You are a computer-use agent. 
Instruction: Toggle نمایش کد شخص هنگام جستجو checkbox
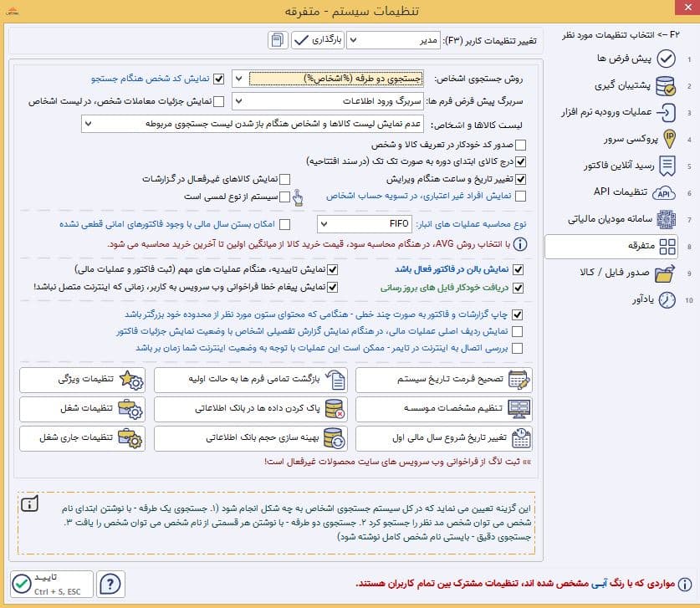click(219, 79)
